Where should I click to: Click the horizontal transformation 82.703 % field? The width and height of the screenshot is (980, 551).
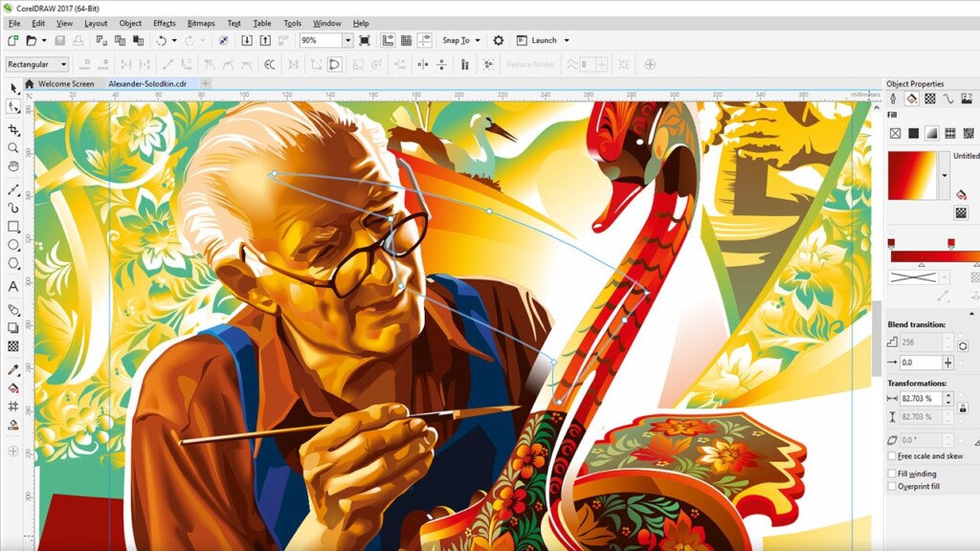pyautogui.click(x=921, y=398)
